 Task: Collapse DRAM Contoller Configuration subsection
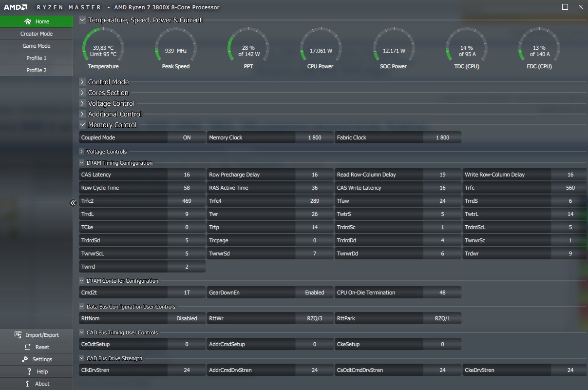[x=82, y=281]
